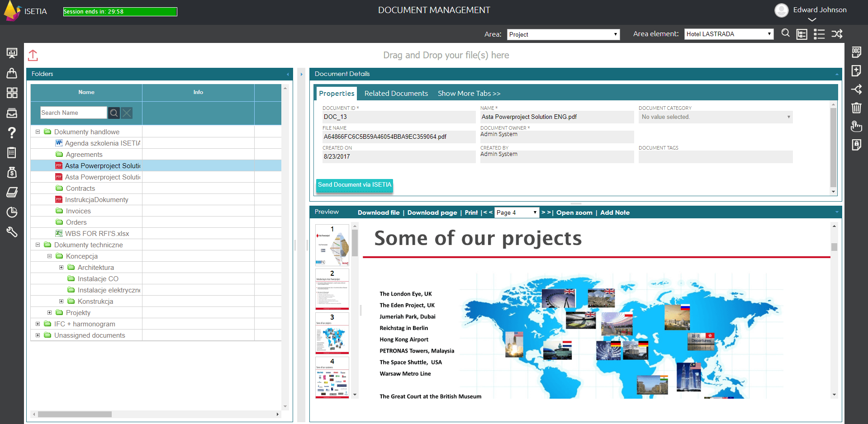The height and width of the screenshot is (424, 868).
Task: Click the locked document icon
Action: 856,145
